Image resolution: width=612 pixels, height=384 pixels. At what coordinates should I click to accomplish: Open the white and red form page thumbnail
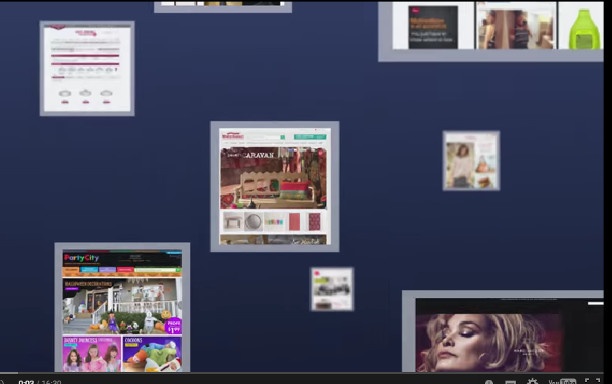(87, 68)
